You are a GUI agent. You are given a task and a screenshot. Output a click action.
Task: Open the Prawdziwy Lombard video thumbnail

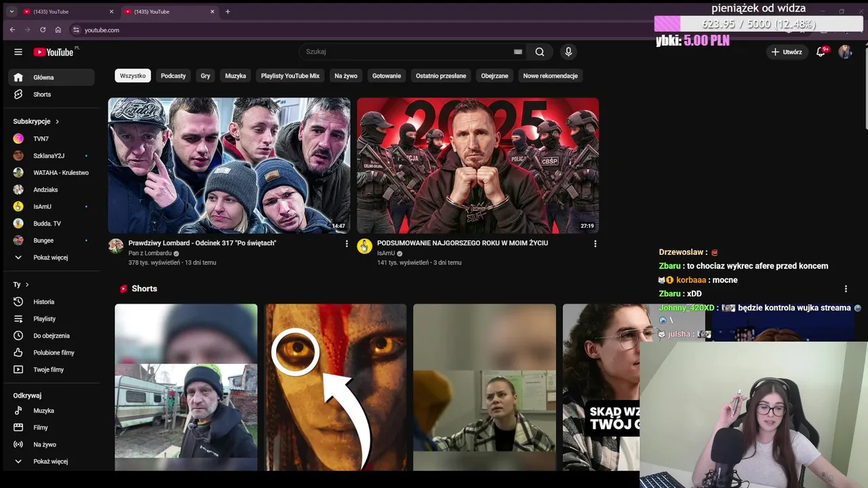tap(229, 165)
